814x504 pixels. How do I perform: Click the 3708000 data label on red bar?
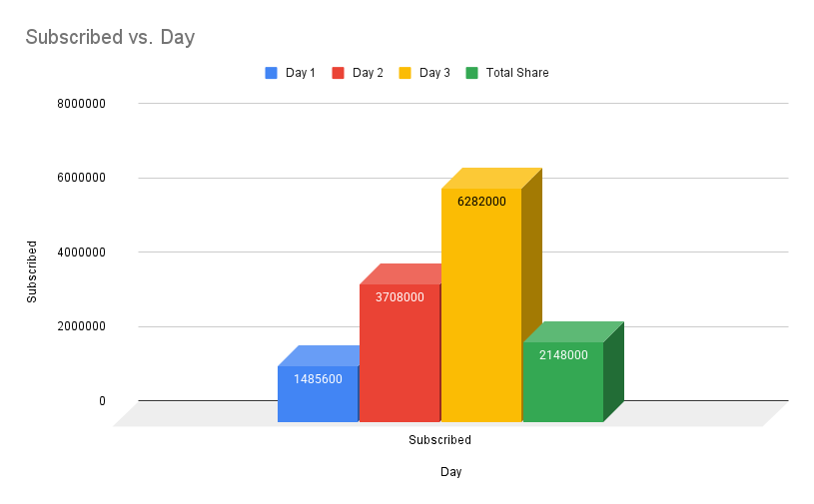[400, 297]
